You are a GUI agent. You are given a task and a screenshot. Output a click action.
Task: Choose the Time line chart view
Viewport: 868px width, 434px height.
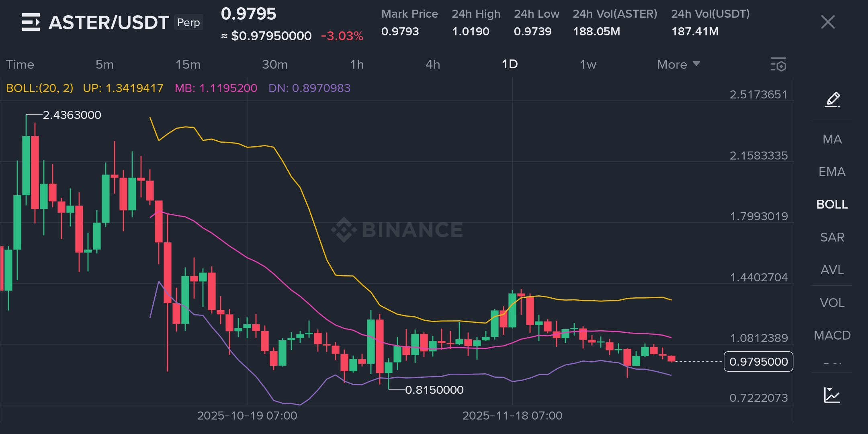20,64
